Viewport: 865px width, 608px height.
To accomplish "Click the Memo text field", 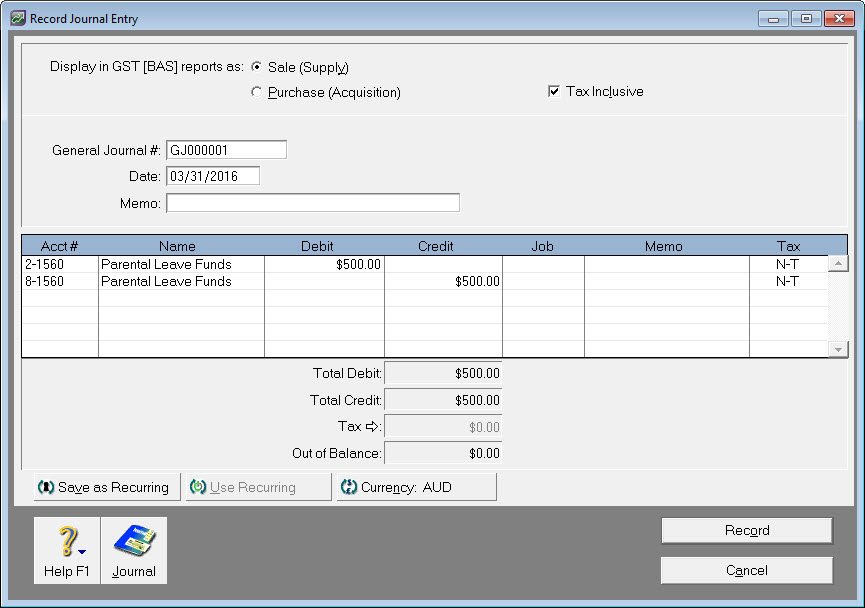I will (x=312, y=203).
